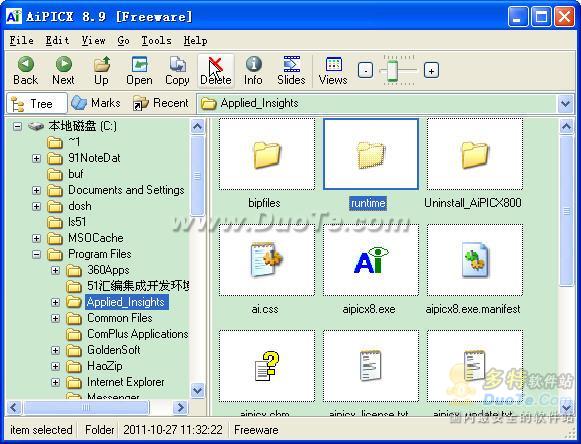The width and height of the screenshot is (581, 444).
Task: Switch to the Marks tab
Action: (x=96, y=103)
